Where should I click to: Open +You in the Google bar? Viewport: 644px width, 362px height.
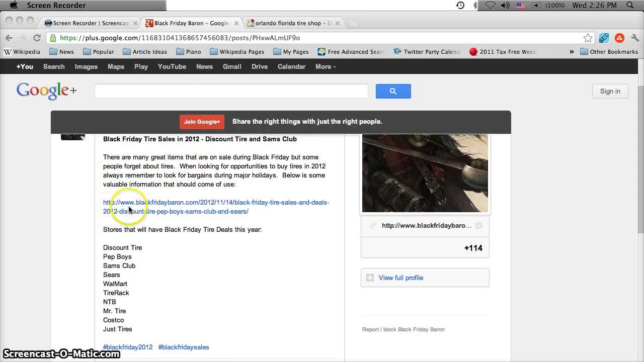pos(25,66)
